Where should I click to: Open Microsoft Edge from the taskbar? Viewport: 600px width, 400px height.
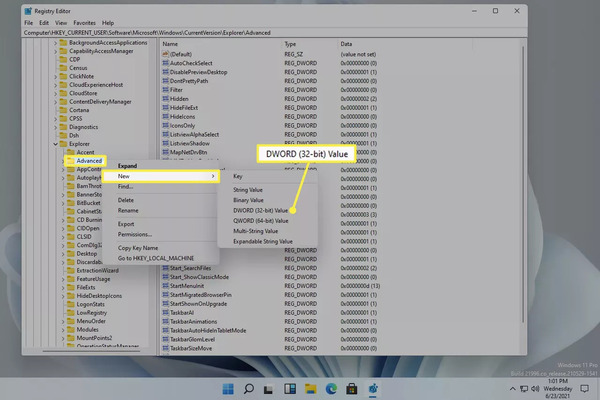coord(331,389)
